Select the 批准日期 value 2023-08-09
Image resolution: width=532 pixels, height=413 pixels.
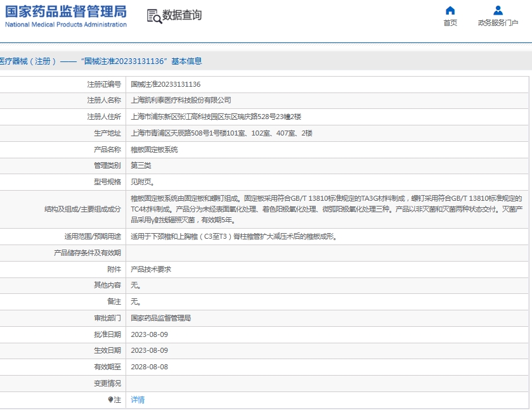[149, 334]
